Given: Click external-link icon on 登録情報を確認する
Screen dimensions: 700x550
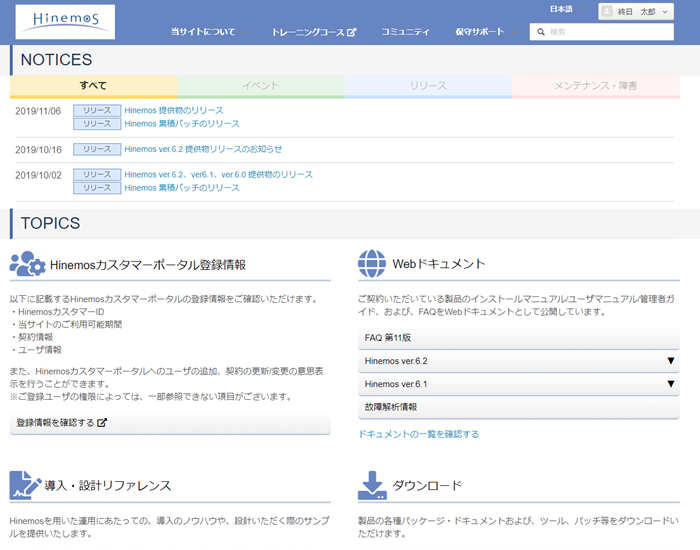Looking at the screenshot, I should 102,422.
